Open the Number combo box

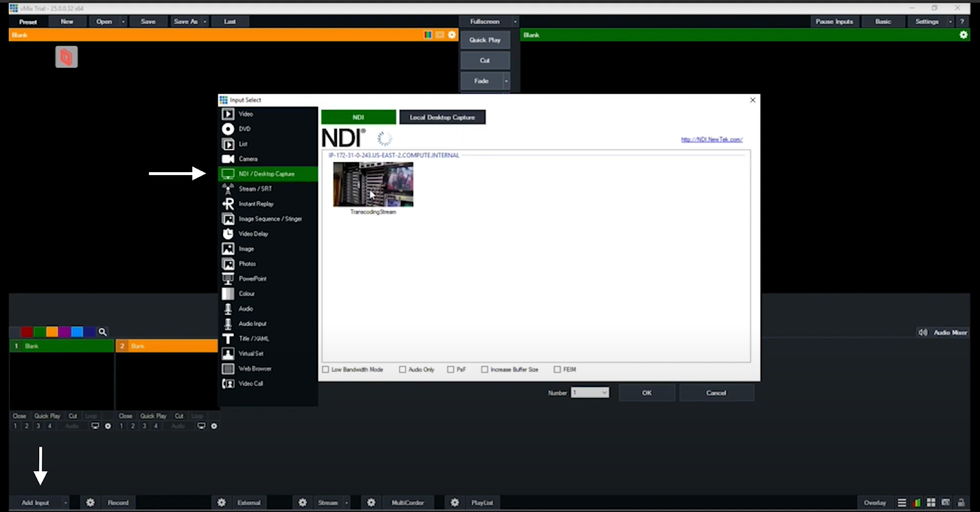pos(590,393)
